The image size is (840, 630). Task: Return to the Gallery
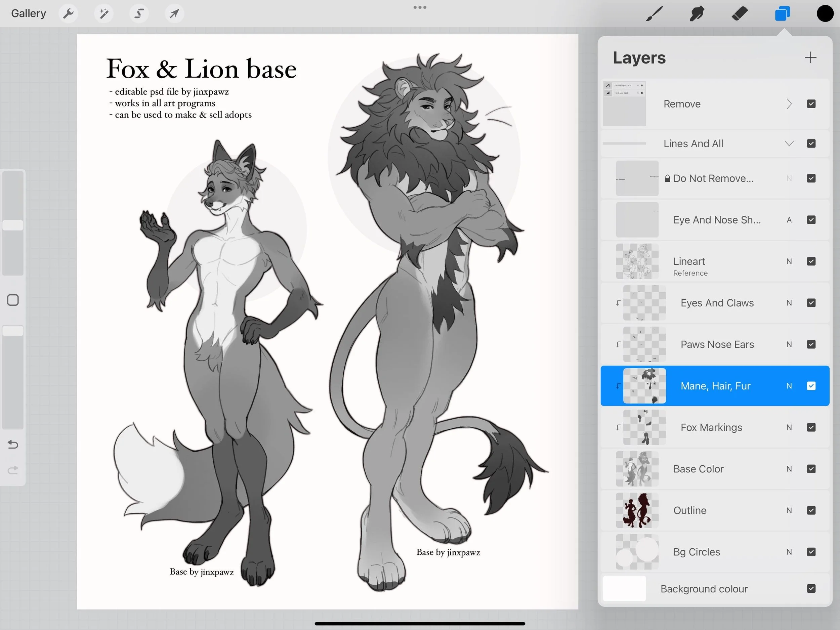(x=29, y=14)
